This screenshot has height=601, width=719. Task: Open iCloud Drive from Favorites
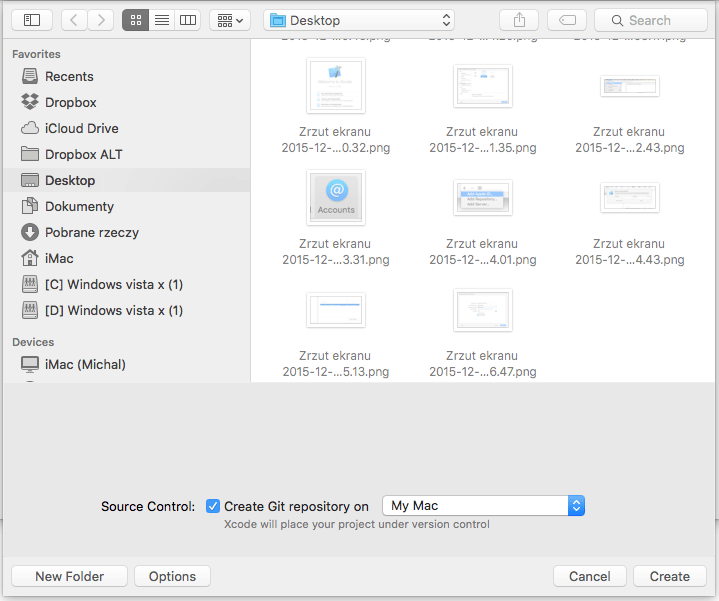(81, 128)
